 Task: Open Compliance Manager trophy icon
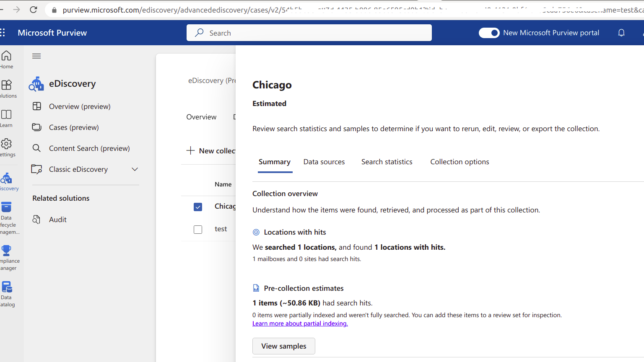point(6,251)
